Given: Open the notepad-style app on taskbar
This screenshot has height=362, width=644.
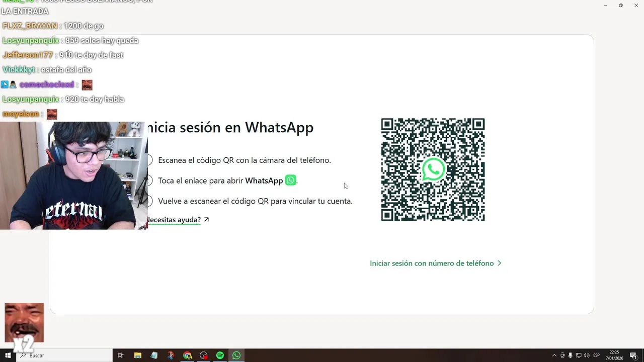Looking at the screenshot, I should coord(154,355).
